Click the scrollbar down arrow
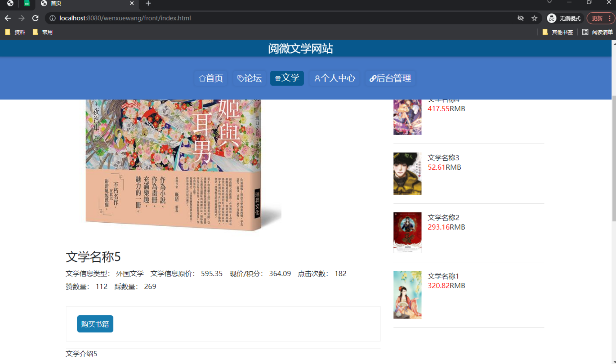Image resolution: width=616 pixels, height=364 pixels. 614,362
